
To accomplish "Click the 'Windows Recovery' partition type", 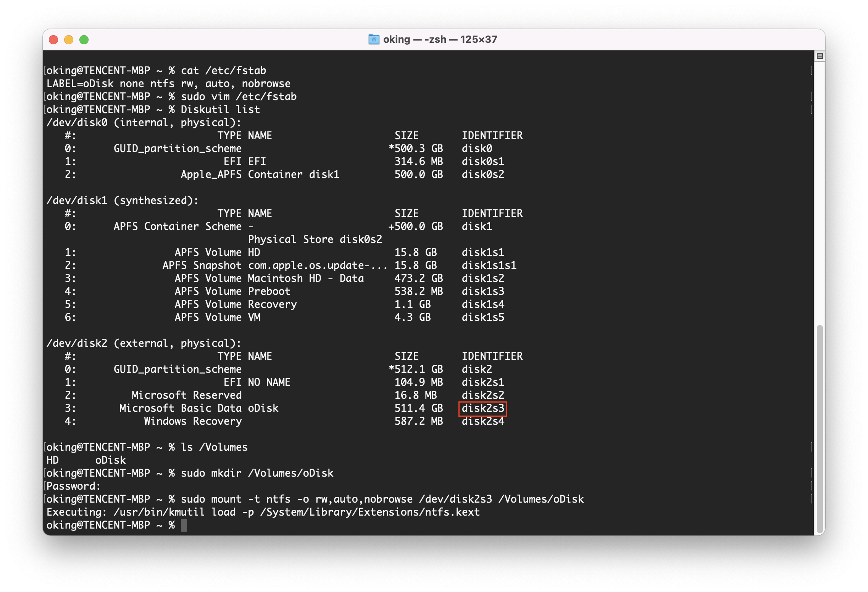I will click(x=193, y=421).
